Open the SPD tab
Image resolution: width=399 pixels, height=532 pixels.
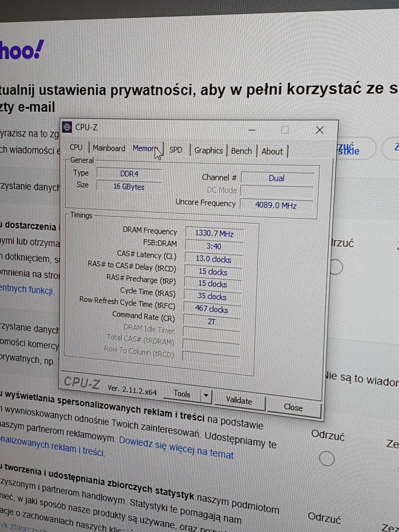176,150
